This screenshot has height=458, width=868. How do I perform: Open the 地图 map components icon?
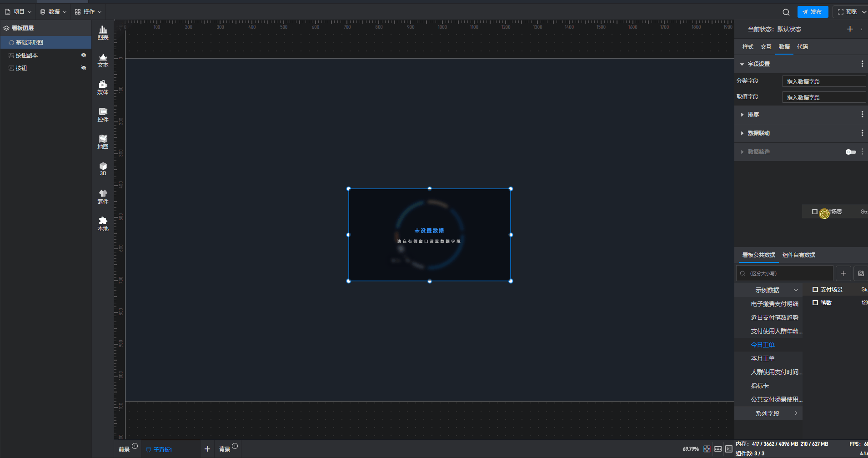[x=103, y=142]
